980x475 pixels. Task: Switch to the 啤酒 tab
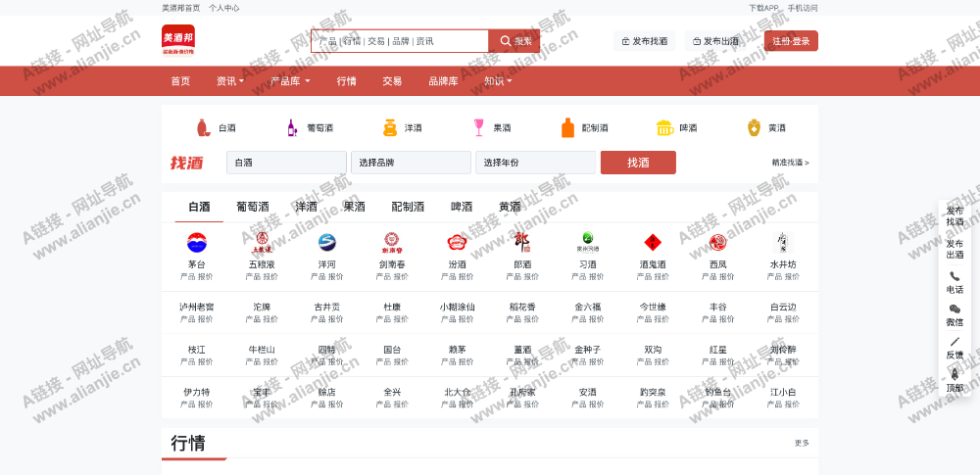point(462,207)
